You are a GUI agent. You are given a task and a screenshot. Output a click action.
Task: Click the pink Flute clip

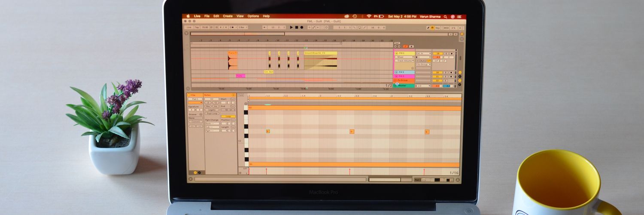coord(240,76)
